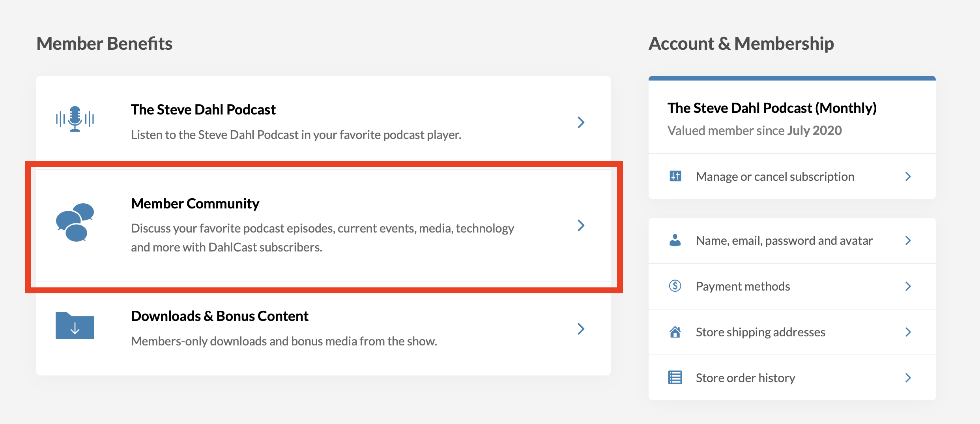Open Name, email, password and avatar settings
This screenshot has width=980, height=424.
[792, 240]
